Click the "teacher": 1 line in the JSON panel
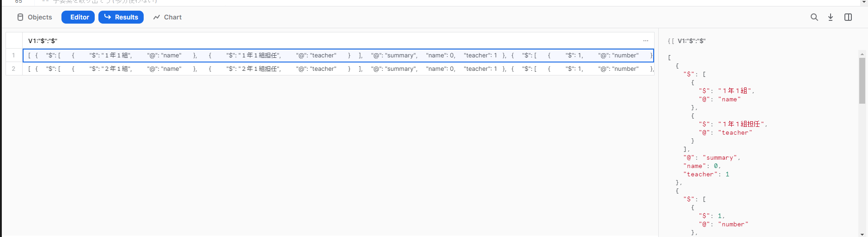The height and width of the screenshot is (237, 868). click(706, 175)
